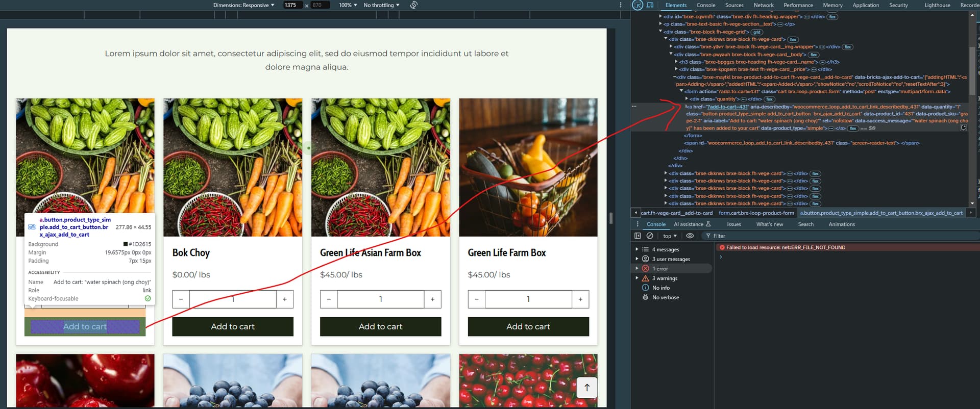Click the Green Life Farm Box title

click(x=507, y=253)
